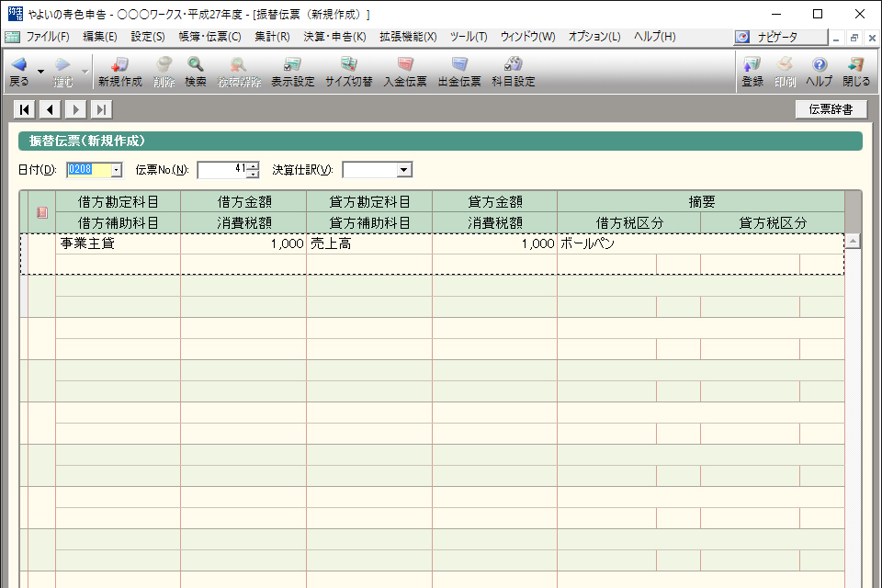
Task: Open the 進む history dropdown arrow
Action: click(85, 72)
